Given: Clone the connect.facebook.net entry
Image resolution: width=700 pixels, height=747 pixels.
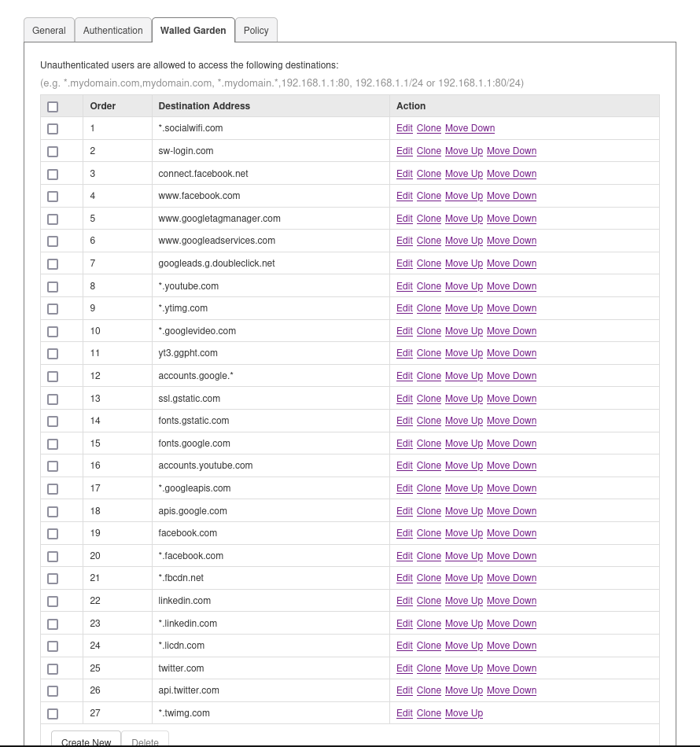Looking at the screenshot, I should (429, 174).
